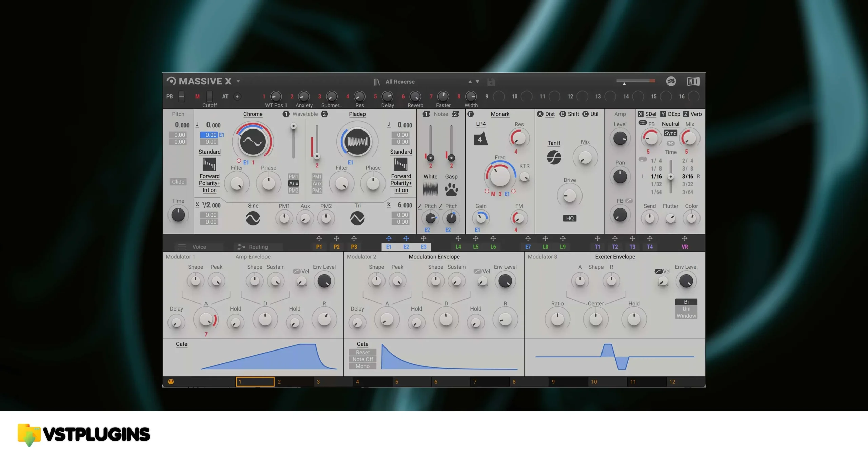Click the LP4 filter slope icon
This screenshot has width=868, height=460.
(480, 139)
